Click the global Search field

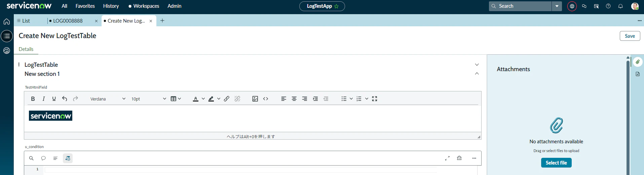tap(520, 6)
